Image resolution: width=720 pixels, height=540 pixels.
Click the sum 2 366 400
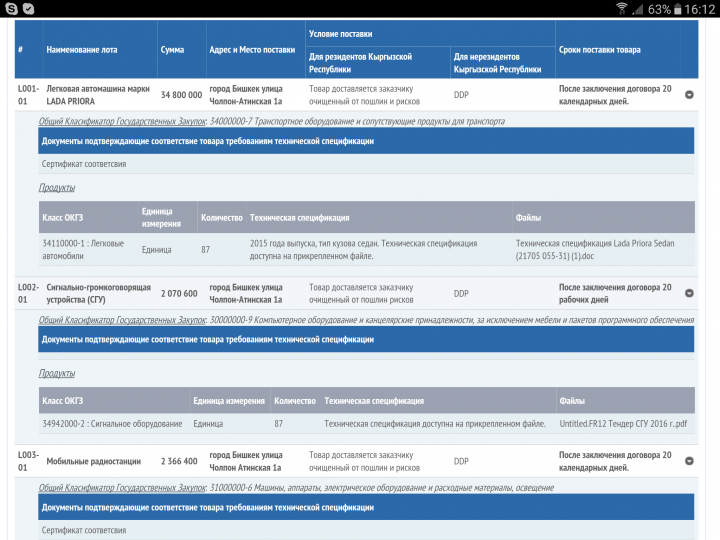[x=179, y=461]
